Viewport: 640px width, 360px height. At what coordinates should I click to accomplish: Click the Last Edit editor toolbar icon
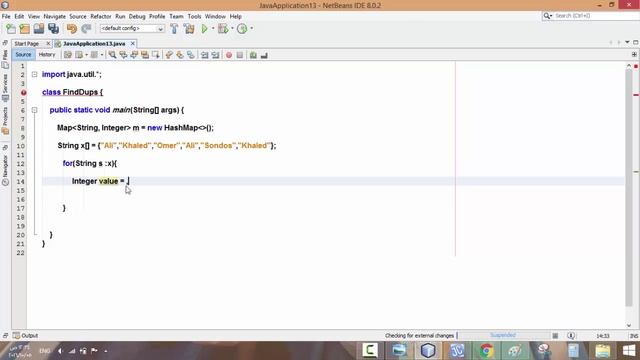(68, 55)
